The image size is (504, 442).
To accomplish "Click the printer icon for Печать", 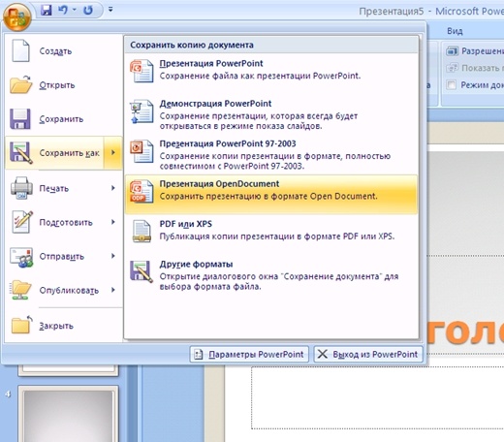I will [x=21, y=188].
